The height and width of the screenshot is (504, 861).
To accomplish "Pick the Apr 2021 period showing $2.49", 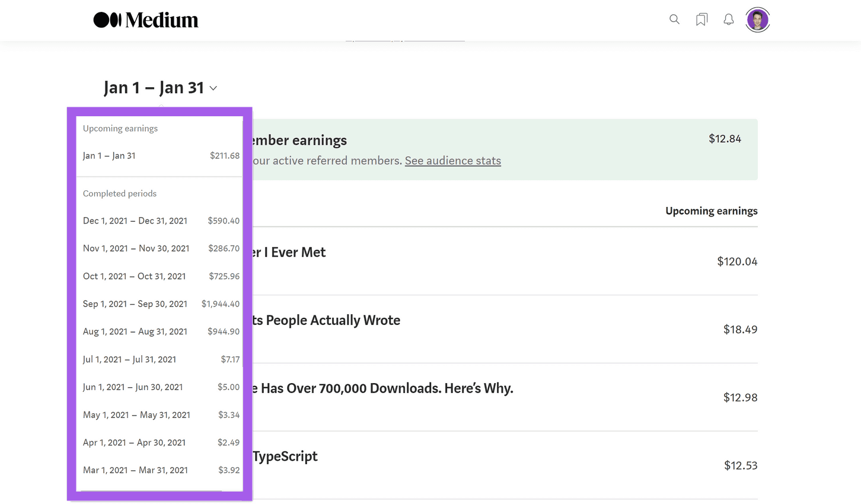I will pos(160,442).
